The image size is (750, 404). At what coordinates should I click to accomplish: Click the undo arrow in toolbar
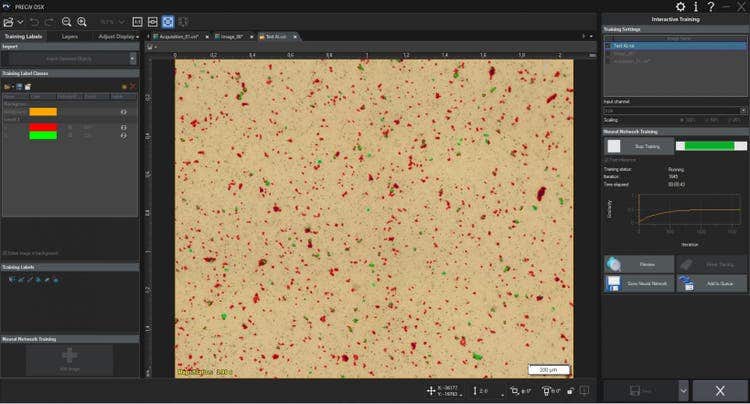33,21
